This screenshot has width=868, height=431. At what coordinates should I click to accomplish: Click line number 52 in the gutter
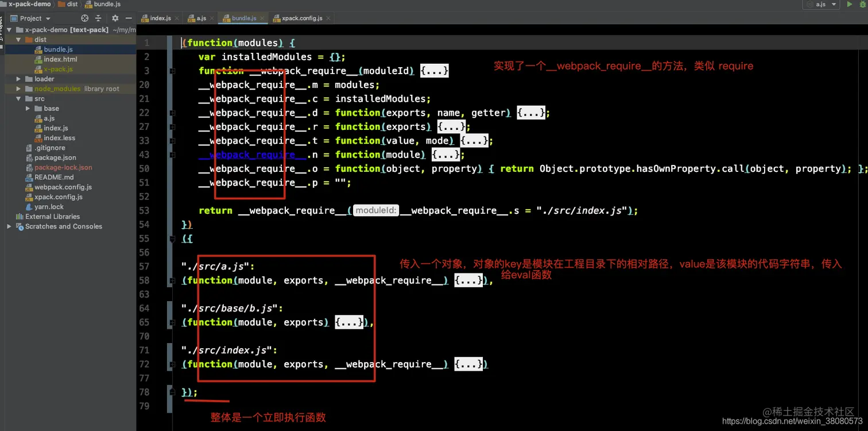coord(144,197)
